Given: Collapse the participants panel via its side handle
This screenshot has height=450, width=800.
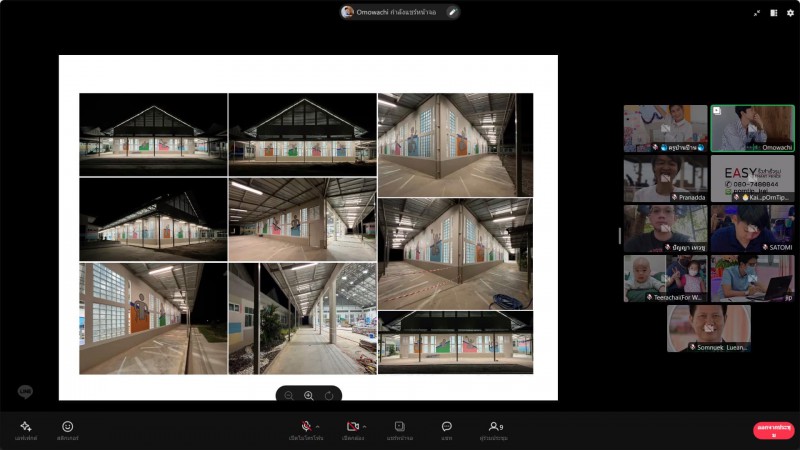Looking at the screenshot, I should [620, 236].
